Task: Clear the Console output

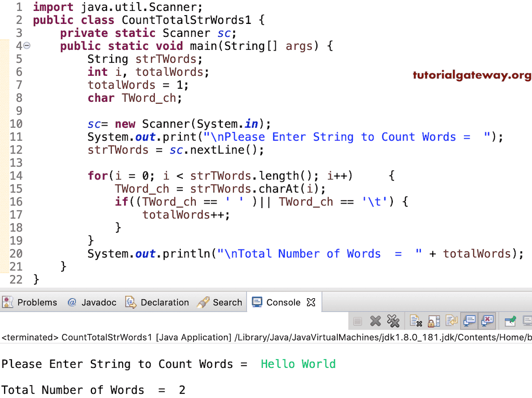Action: (x=416, y=321)
